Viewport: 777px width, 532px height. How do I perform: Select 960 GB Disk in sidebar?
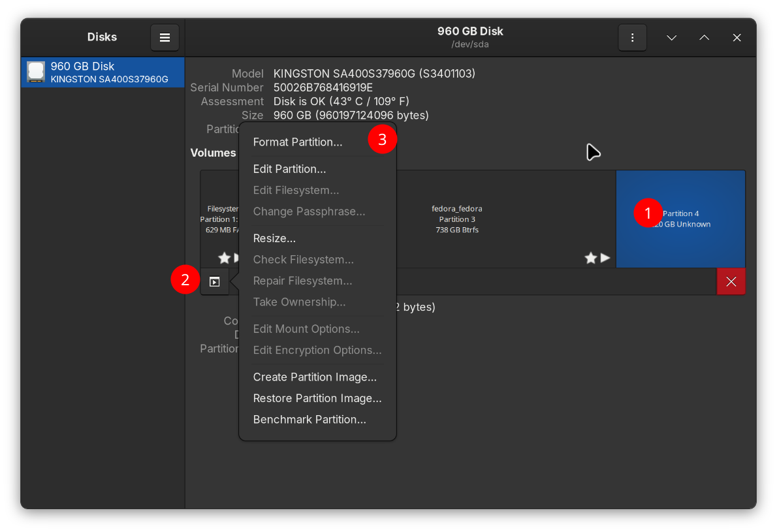click(x=103, y=72)
